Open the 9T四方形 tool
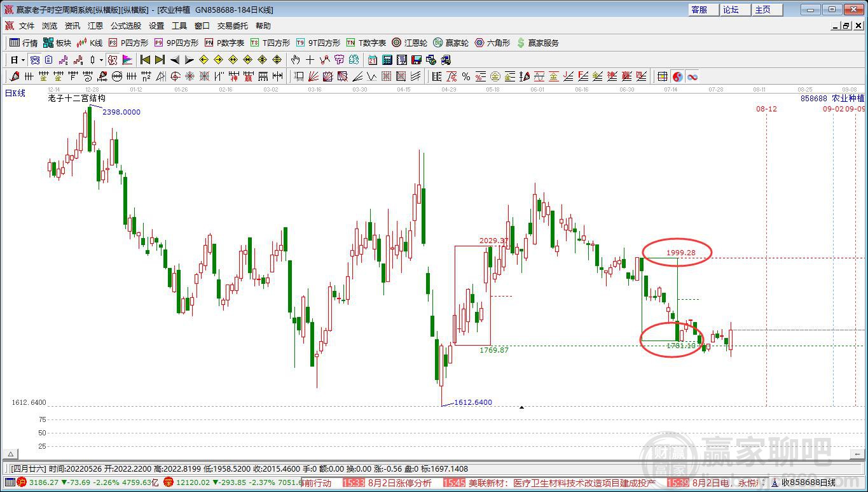This screenshot has height=492, width=868. click(x=319, y=43)
